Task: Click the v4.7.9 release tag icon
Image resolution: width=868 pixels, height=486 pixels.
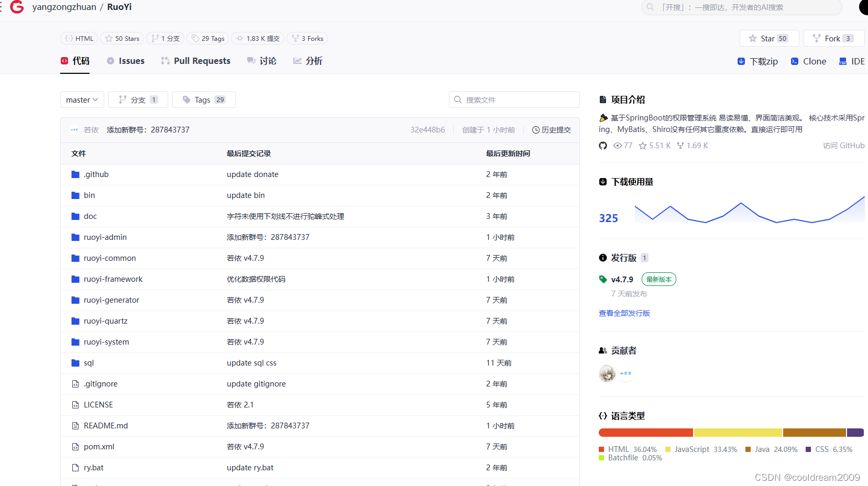Action: (603, 279)
